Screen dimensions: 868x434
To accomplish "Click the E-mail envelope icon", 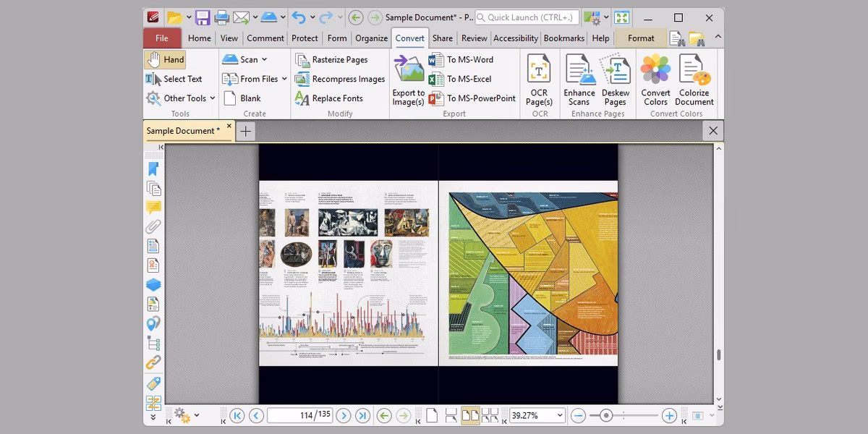I will (241, 17).
